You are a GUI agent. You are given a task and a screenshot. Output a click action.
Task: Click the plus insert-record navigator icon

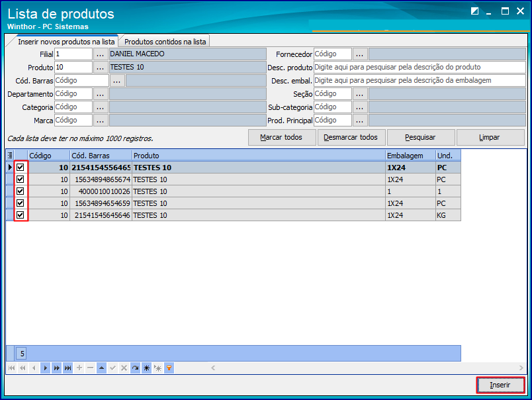(x=79, y=368)
